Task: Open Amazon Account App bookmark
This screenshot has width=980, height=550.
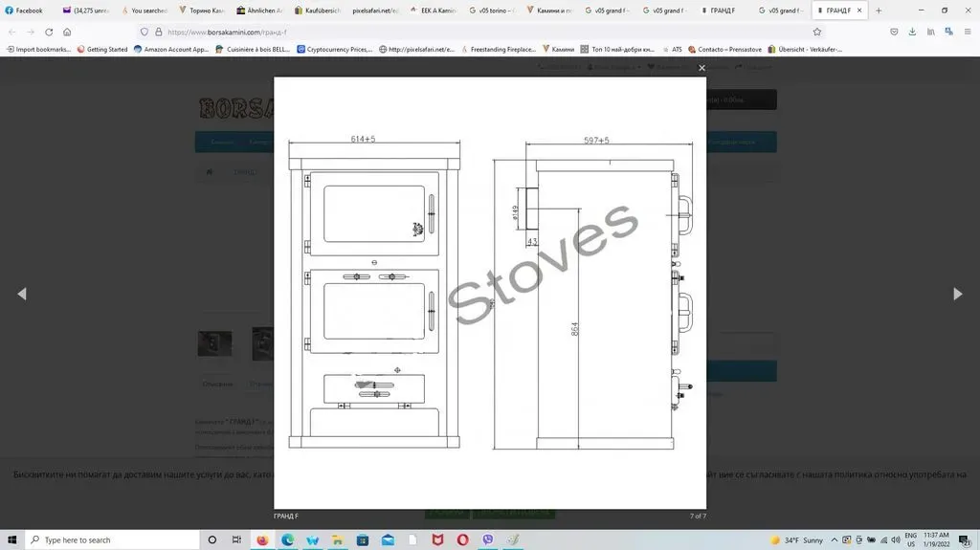Action: tap(171, 50)
